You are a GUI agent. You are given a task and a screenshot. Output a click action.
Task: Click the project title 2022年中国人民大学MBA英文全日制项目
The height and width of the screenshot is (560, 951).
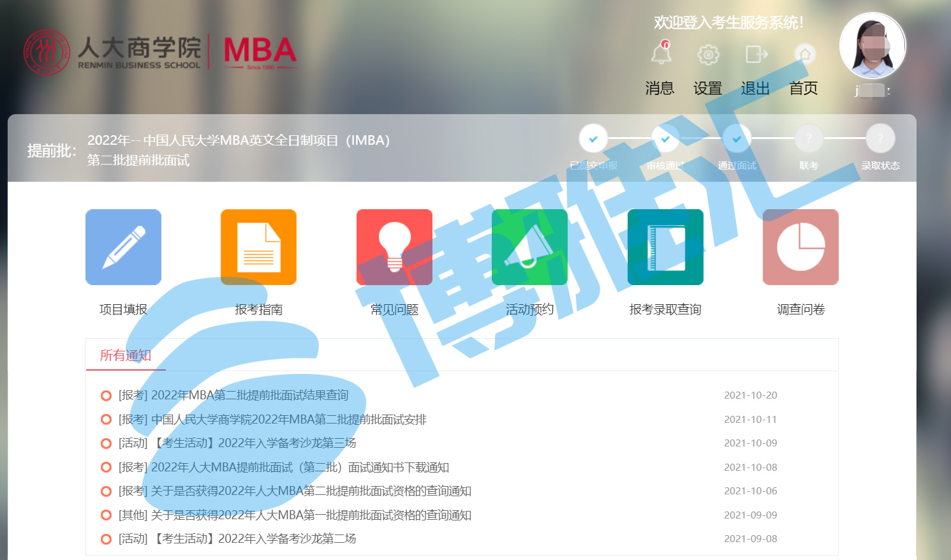(239, 140)
